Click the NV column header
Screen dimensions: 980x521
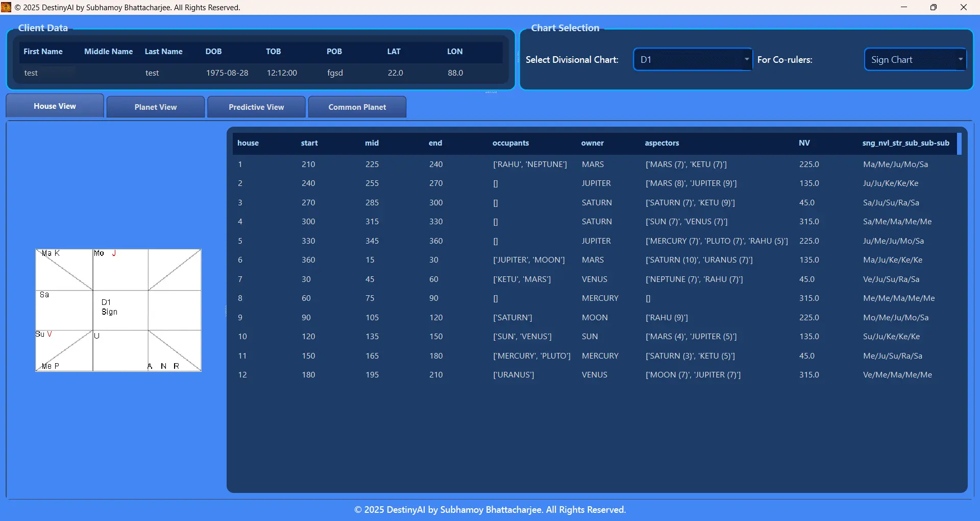tap(804, 143)
